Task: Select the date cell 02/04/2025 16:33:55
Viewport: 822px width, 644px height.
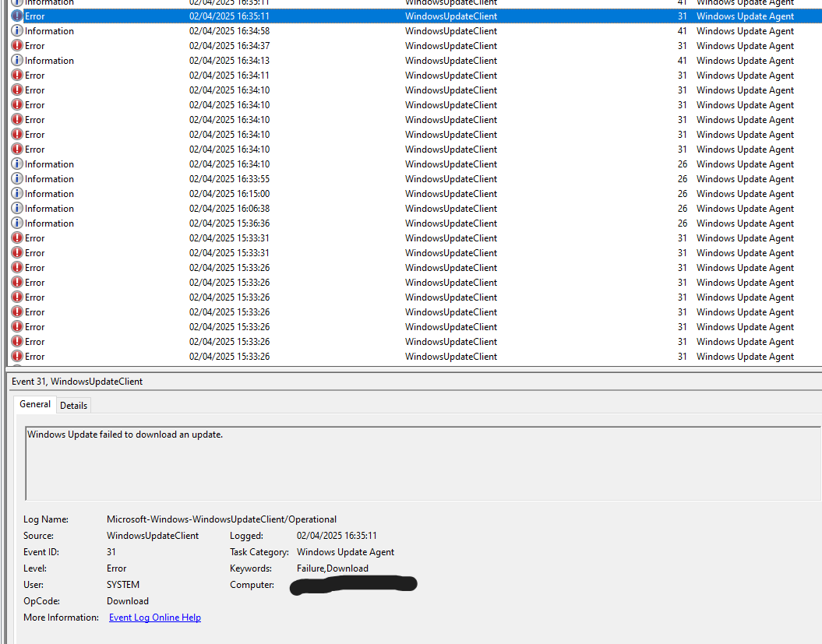Action: pos(229,178)
